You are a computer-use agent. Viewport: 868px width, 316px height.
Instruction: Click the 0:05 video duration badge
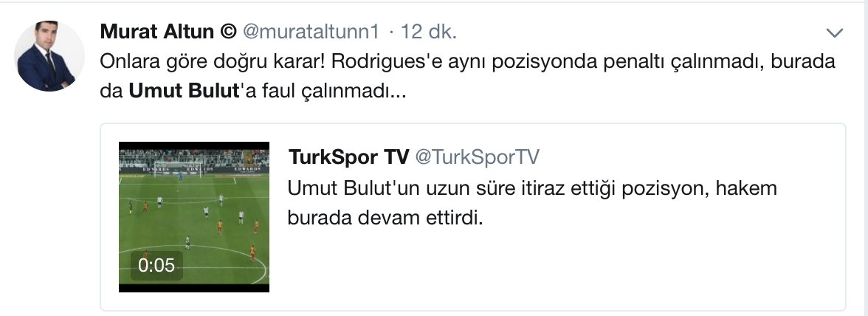pos(156,266)
